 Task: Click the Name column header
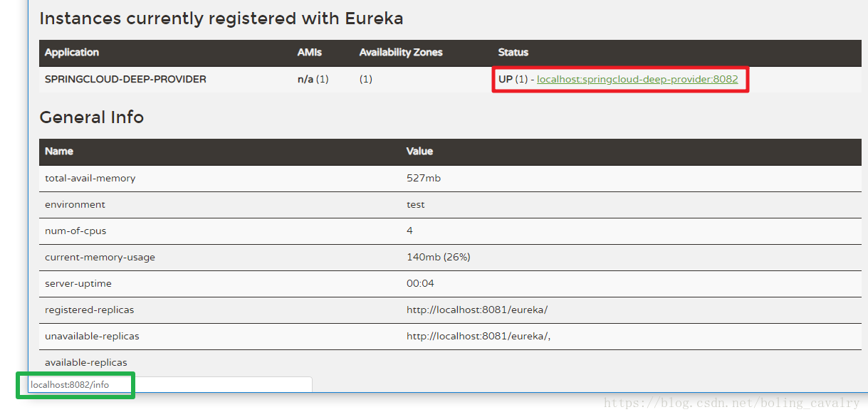point(59,152)
